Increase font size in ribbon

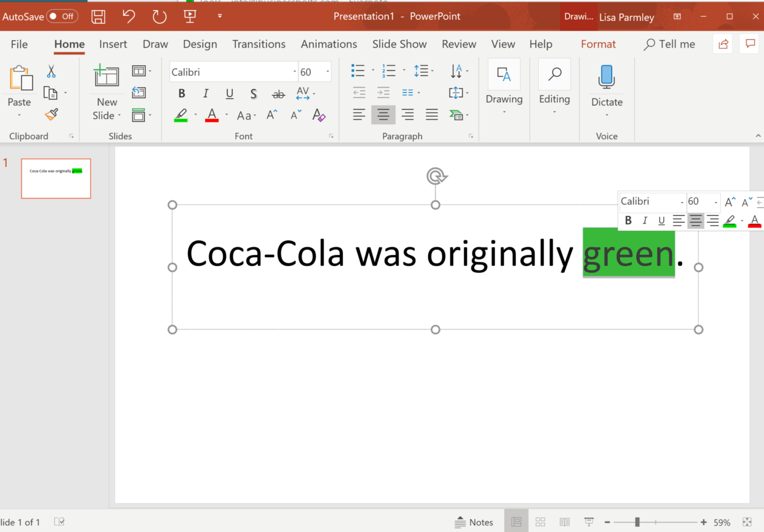coord(272,115)
